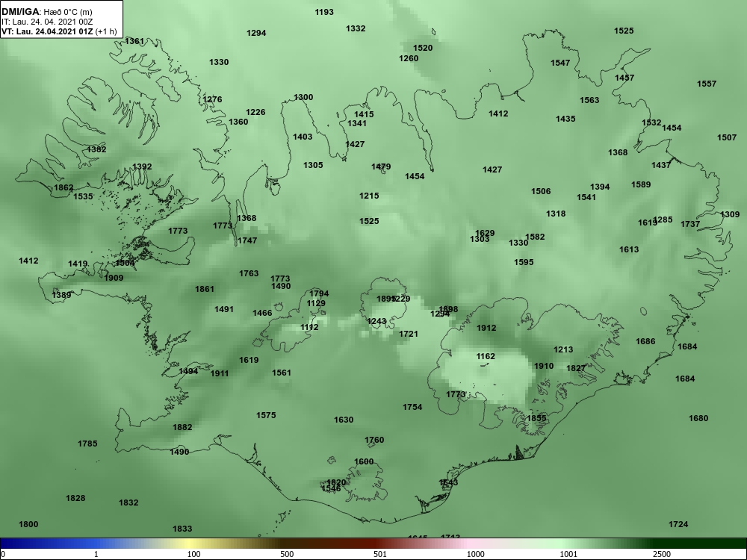Select the 1575 height label
The height and width of the screenshot is (560, 747).
(x=266, y=415)
